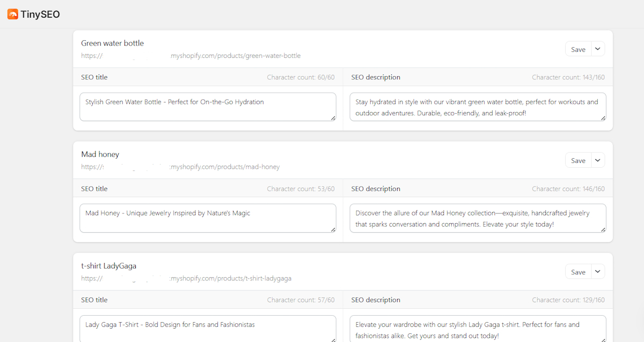Click SEO description label in Green water bottle card
Image resolution: width=644 pixels, height=342 pixels.
[x=376, y=77]
